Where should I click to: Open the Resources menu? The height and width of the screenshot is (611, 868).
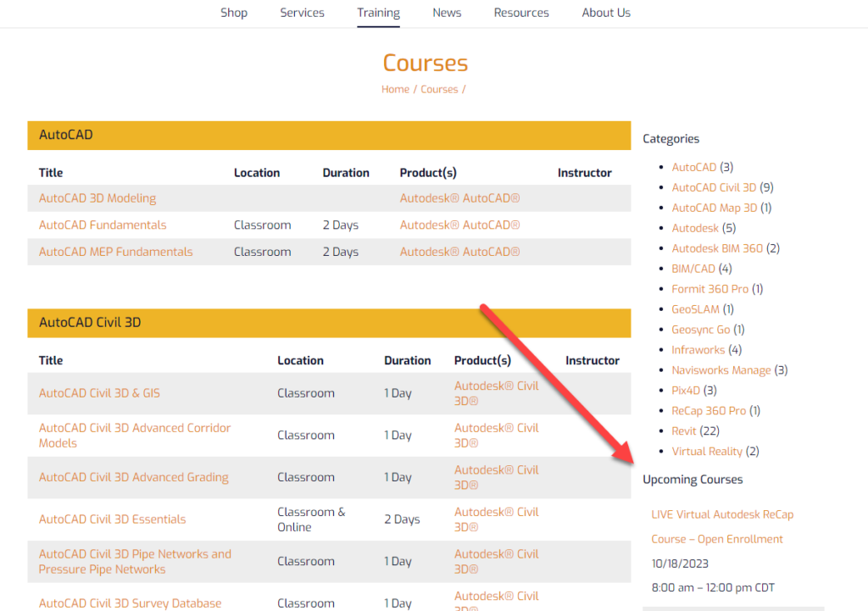point(521,13)
